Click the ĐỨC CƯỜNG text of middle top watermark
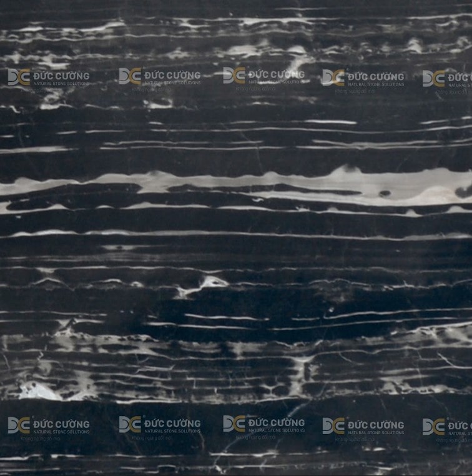The width and height of the screenshot is (472, 476). point(277,74)
